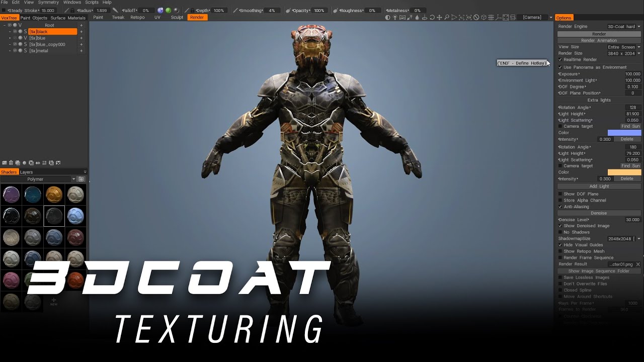Expand the [5x]blue tree node
Screen dimensions: 644x362
pos(10,38)
